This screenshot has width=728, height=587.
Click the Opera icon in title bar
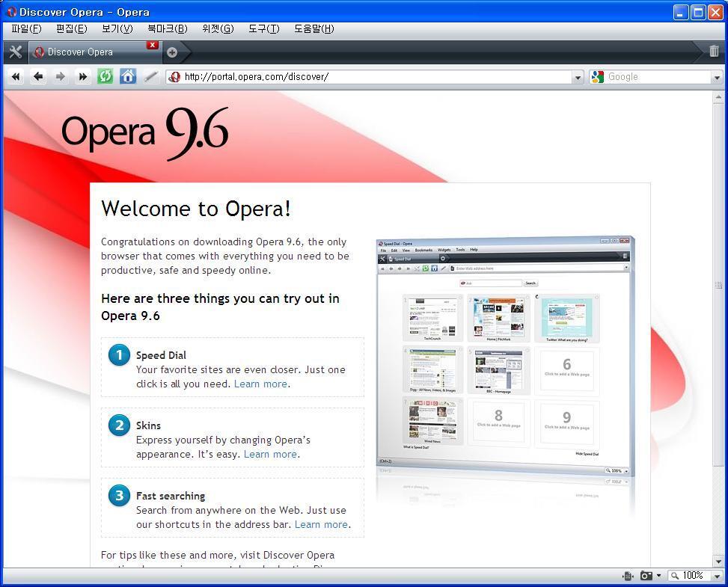click(12, 12)
